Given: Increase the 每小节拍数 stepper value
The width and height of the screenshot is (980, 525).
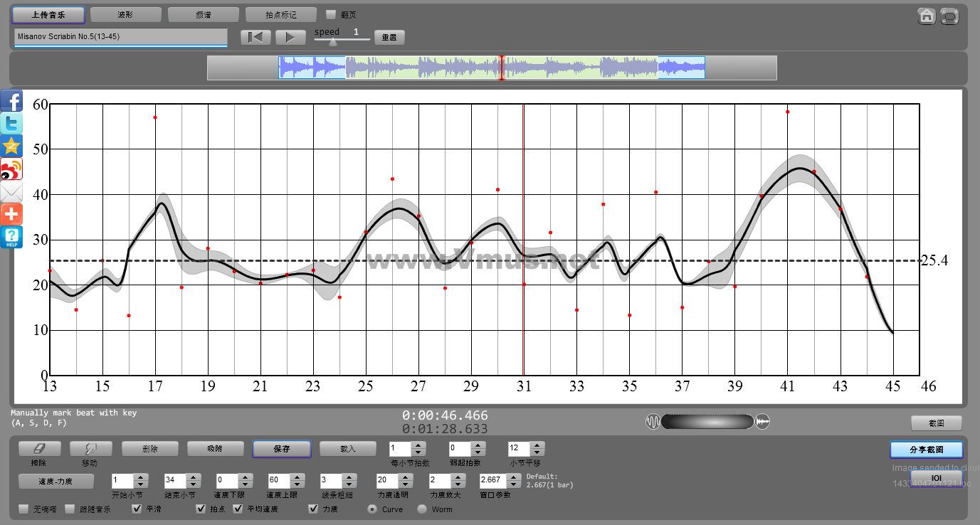Looking at the screenshot, I should point(418,445).
